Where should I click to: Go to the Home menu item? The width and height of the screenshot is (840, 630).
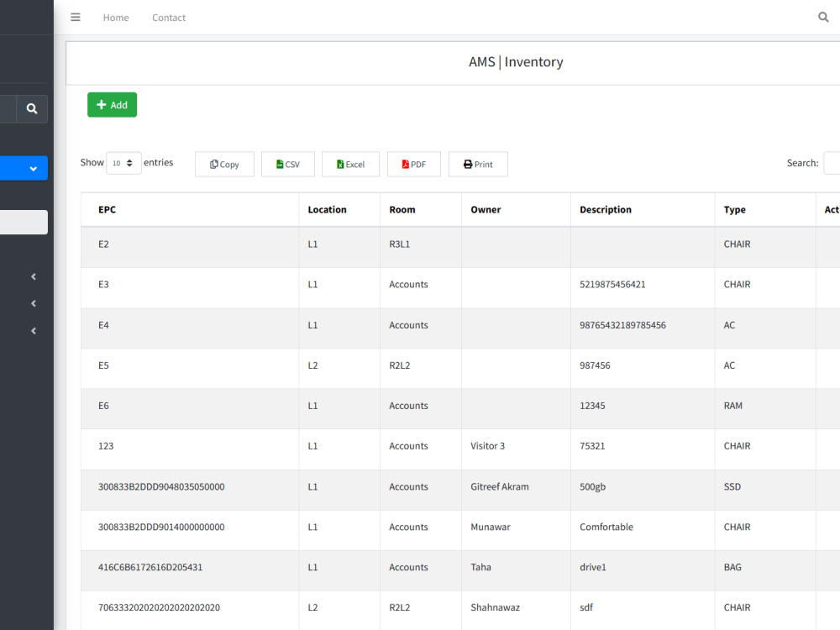tap(116, 17)
